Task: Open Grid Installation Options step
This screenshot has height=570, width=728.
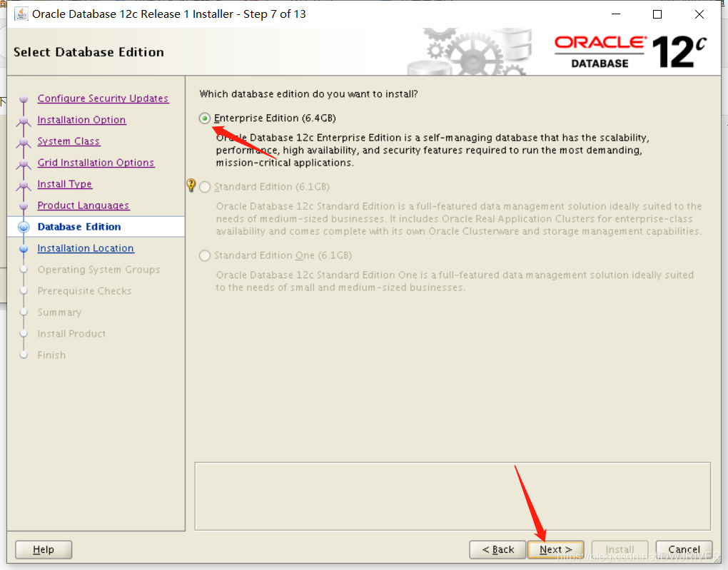Action: coord(96,163)
